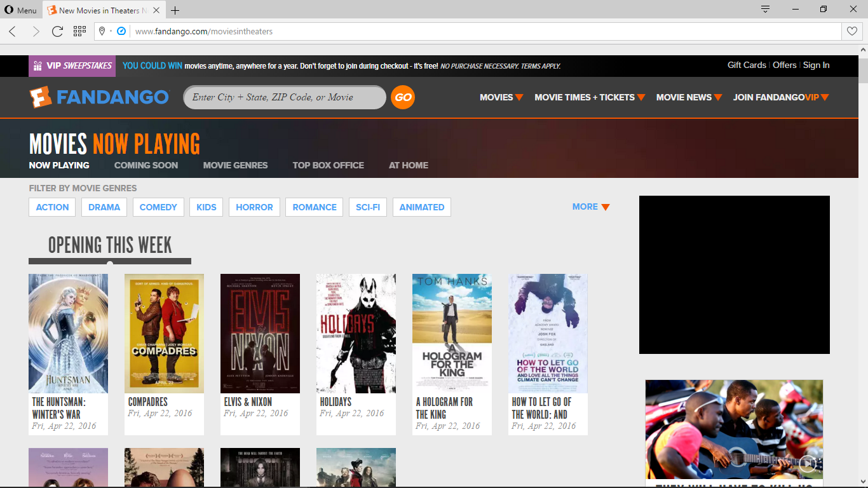Screen dimensions: 868x488
Task: Filter by SCI-FI genre
Action: pos(368,207)
